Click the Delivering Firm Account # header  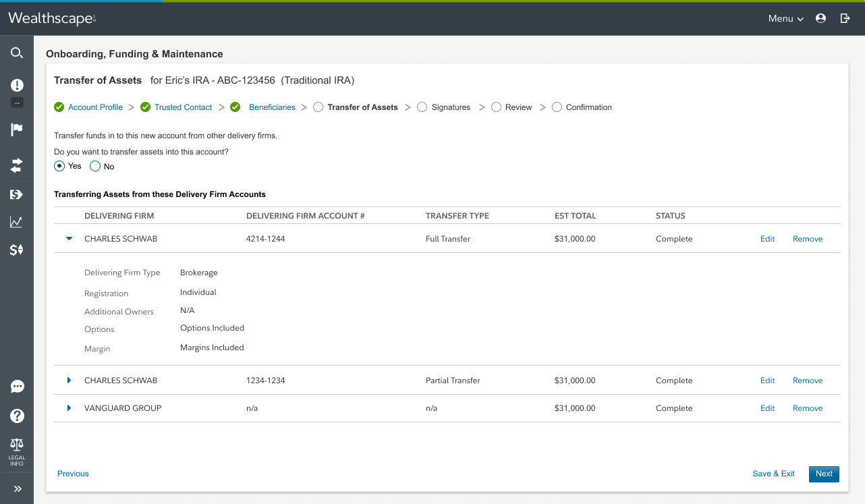[306, 216]
